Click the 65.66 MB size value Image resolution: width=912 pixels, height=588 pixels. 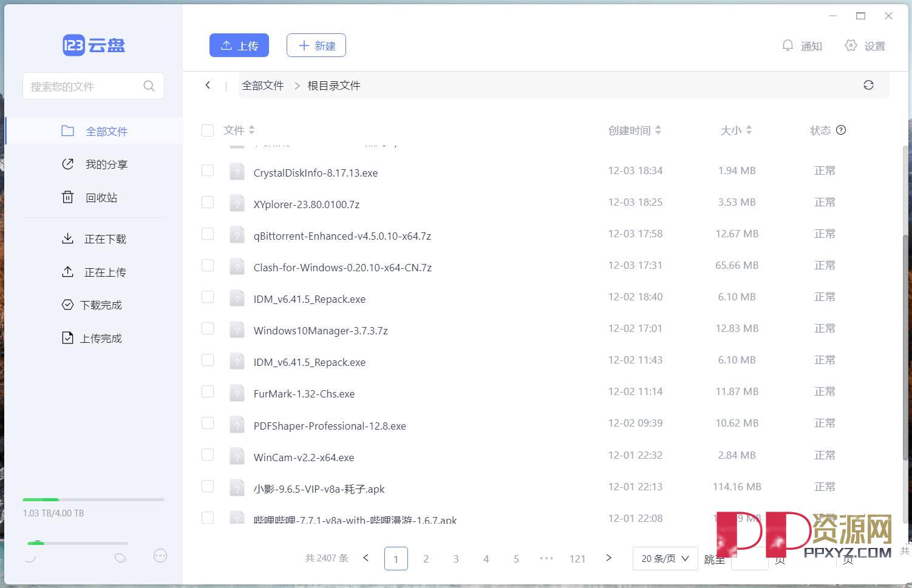[x=737, y=265]
